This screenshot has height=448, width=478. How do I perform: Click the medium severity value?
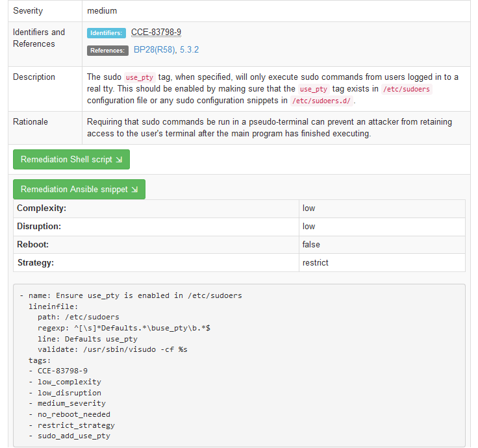102,11
